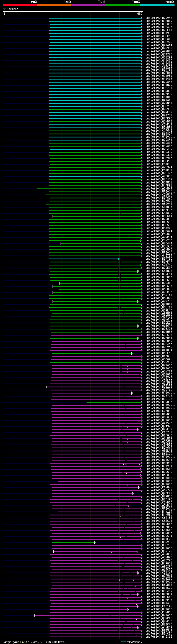Click label UniRef100_B7FKA3
The height and width of the screenshot is (644, 177).
click(159, 119)
